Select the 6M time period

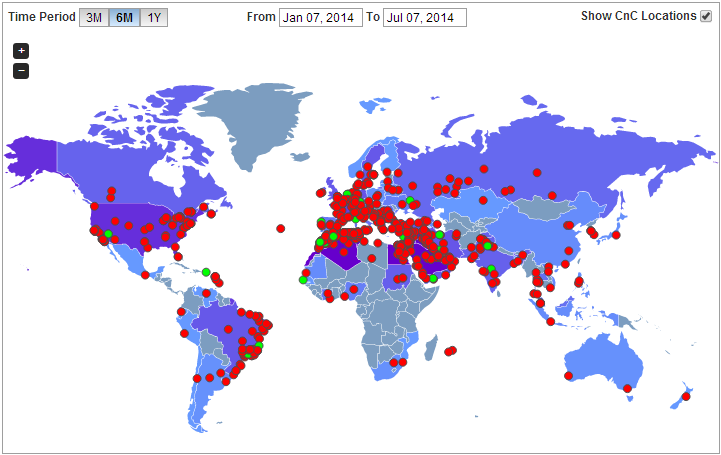click(x=124, y=17)
